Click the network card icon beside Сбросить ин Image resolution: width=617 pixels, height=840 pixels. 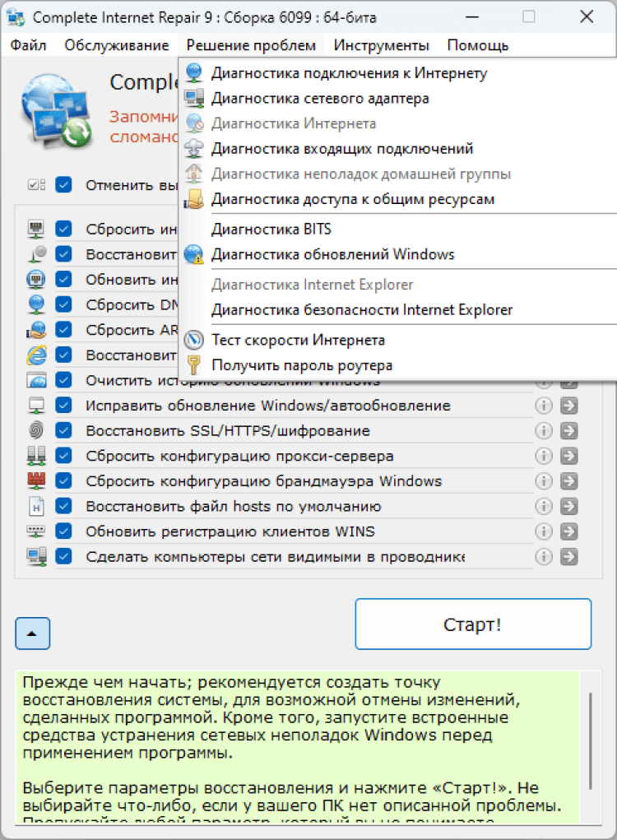pos(36,229)
